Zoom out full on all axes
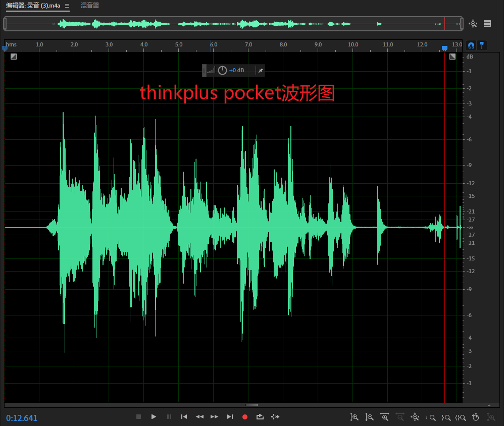The width and height of the screenshot is (504, 426). click(x=415, y=417)
